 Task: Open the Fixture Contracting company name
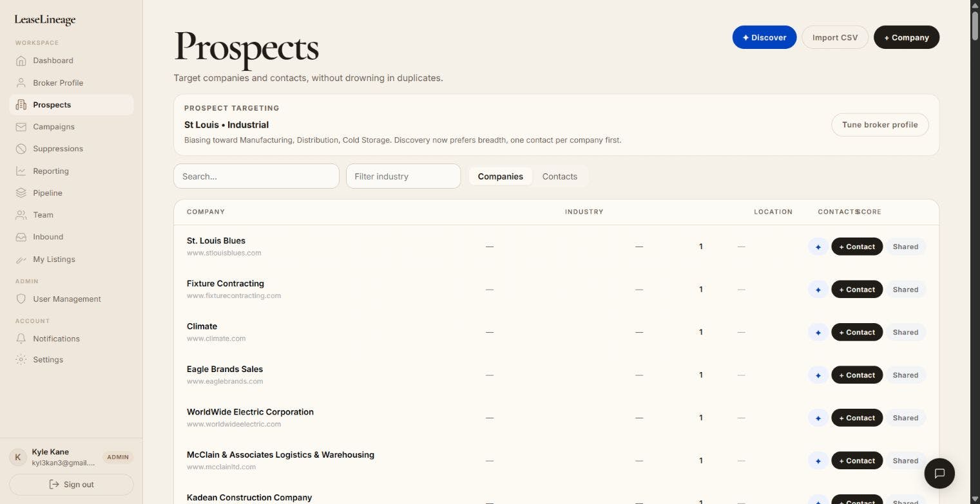click(226, 283)
